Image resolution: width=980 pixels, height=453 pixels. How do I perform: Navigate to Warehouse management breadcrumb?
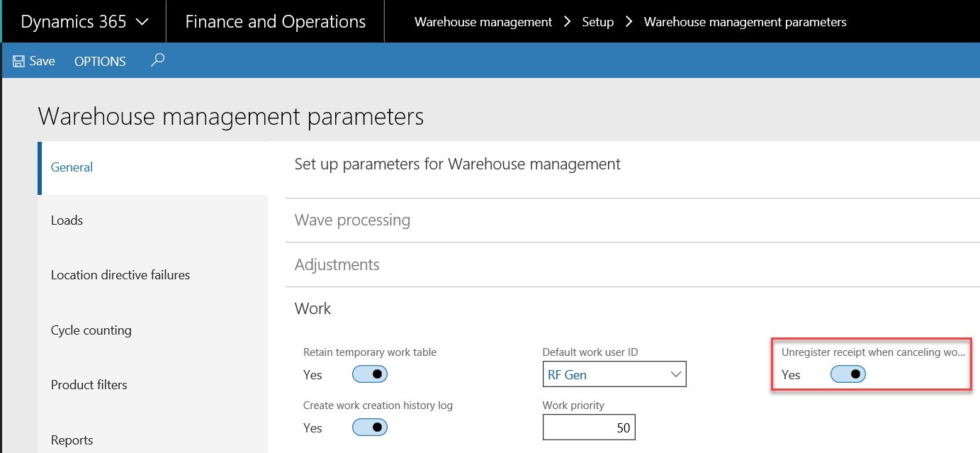[483, 22]
